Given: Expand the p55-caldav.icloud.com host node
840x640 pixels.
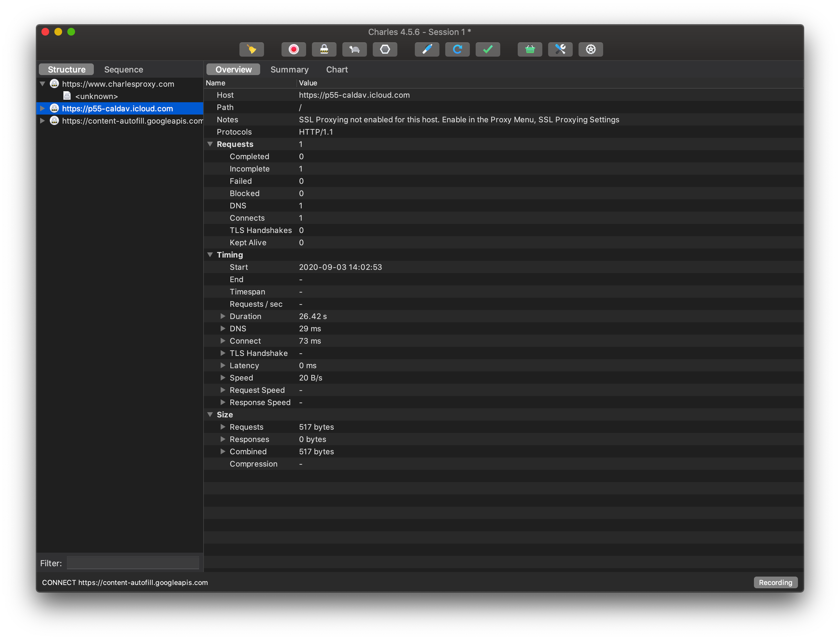Looking at the screenshot, I should tap(43, 109).
